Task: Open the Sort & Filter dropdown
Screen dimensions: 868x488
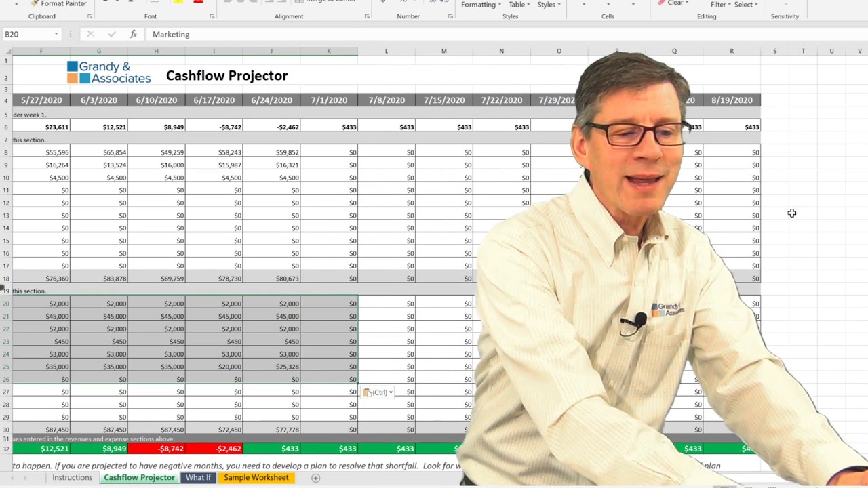Action: 721,4
